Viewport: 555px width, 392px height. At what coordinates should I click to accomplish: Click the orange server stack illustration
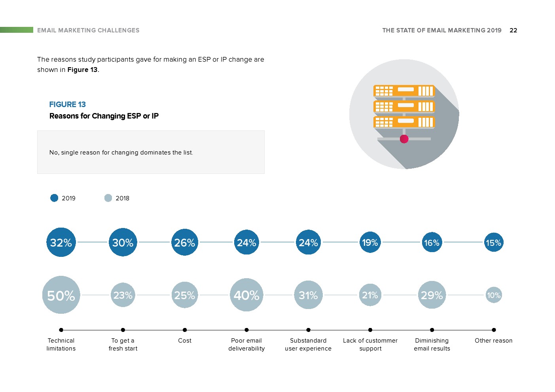pyautogui.click(x=403, y=106)
